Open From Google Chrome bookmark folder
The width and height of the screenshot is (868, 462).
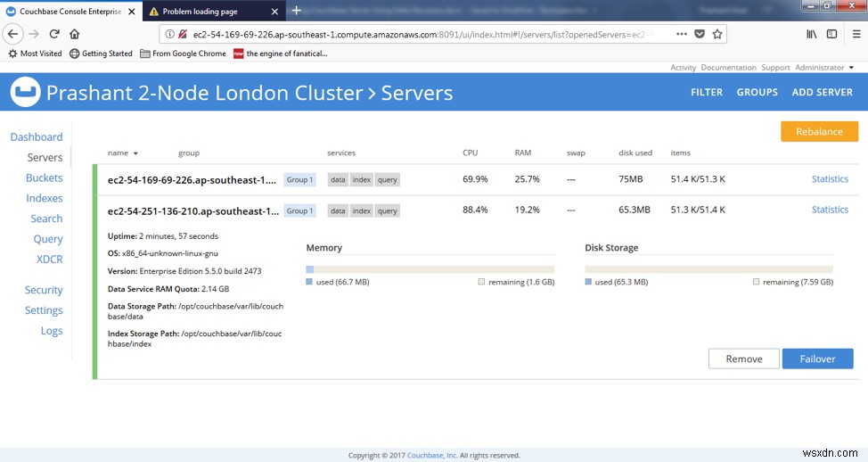click(184, 54)
